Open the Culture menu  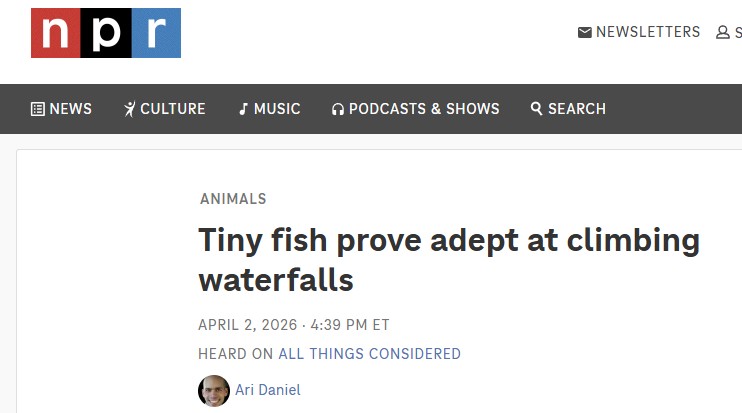tap(173, 109)
